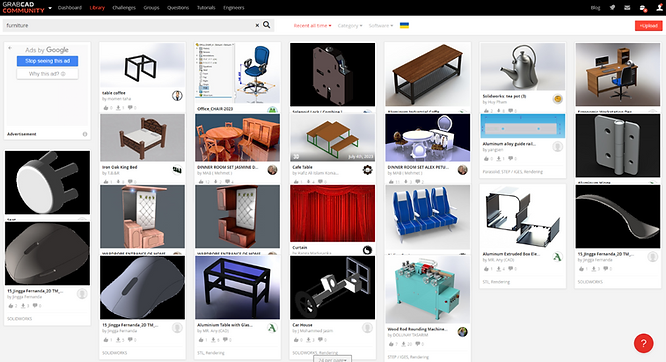Open the Car House model thumbnail
Viewport: 666px width, 362px height.
333,287
